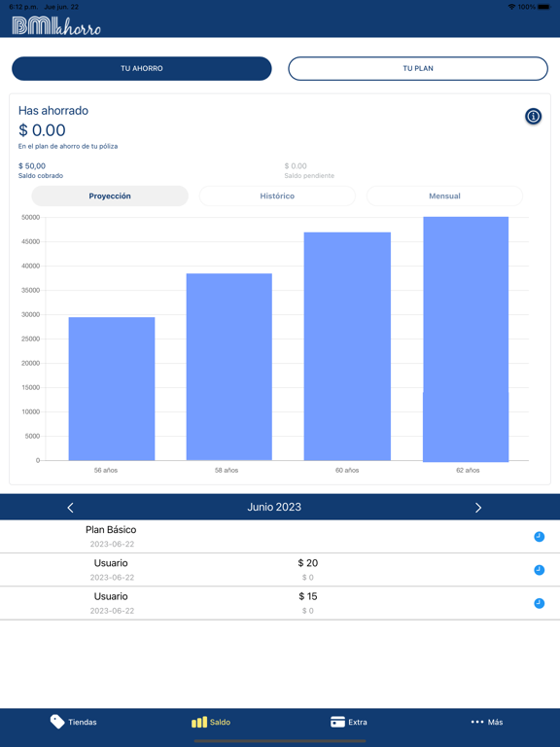Go to next month with right chevron
This screenshot has height=747, width=560.
(x=478, y=508)
